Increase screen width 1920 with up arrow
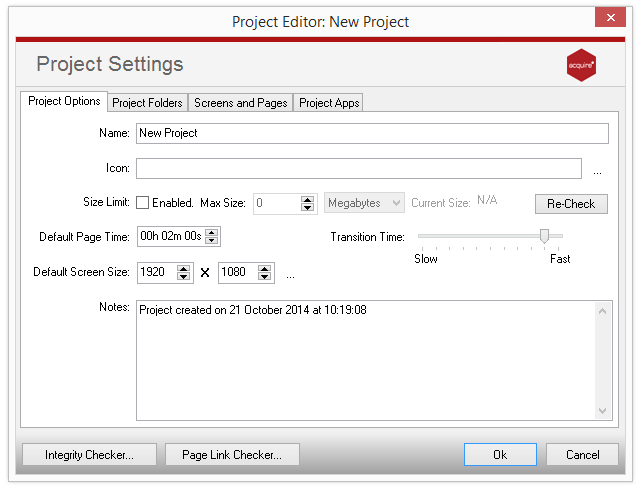The width and height of the screenshot is (641, 488). [x=184, y=269]
